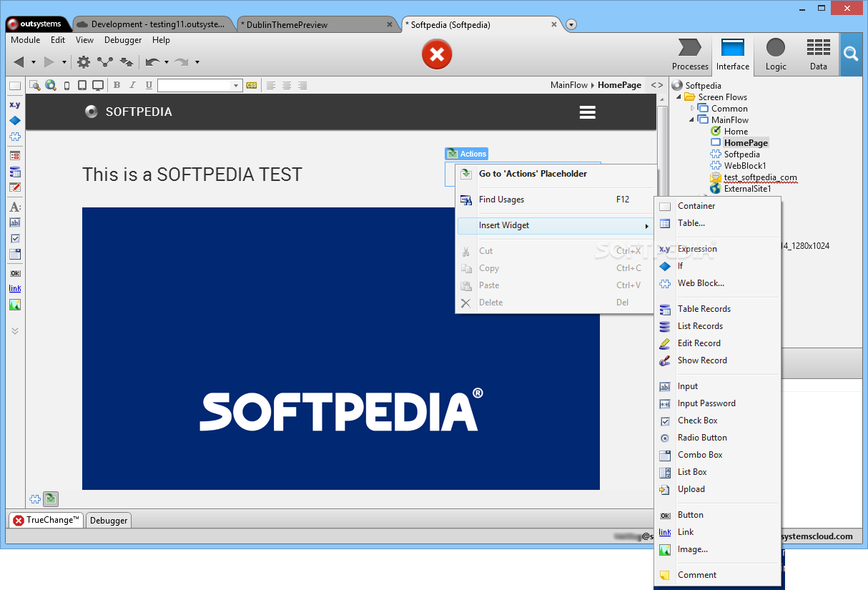The width and height of the screenshot is (868, 590).
Task: Click the hamburger menu in page preview
Action: click(588, 112)
